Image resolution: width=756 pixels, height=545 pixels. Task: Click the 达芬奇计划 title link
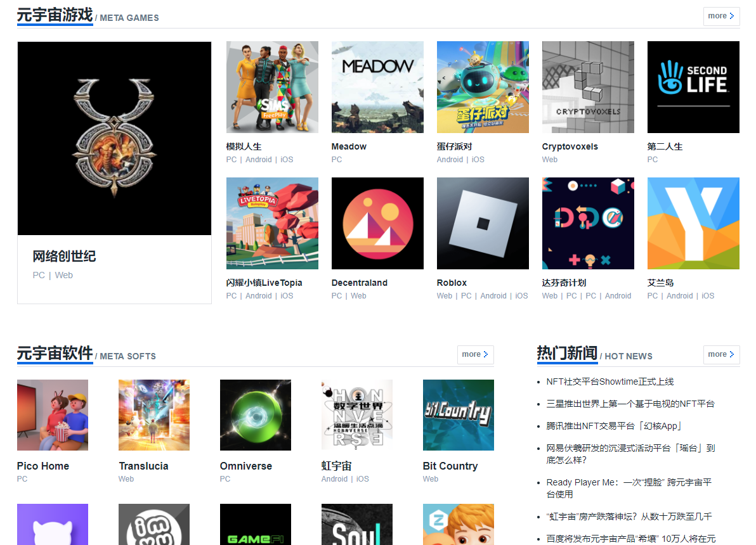564,283
